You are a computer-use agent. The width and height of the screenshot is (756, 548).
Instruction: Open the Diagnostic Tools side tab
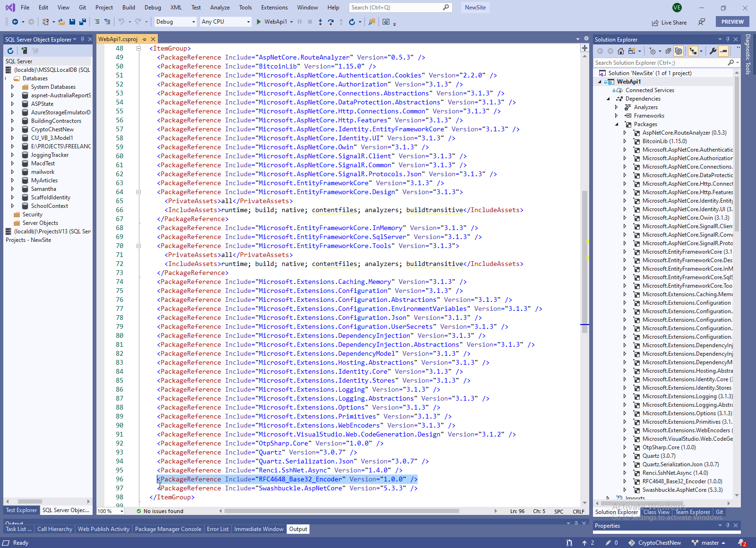coord(748,54)
